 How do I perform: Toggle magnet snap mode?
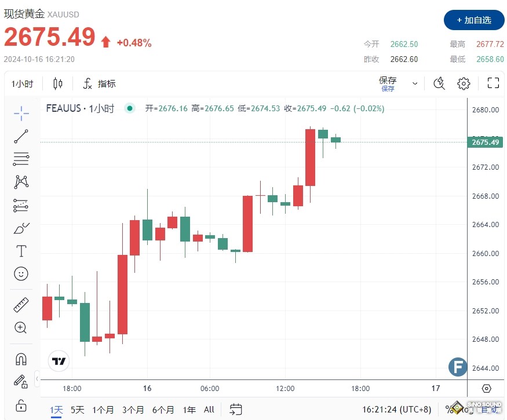(x=21, y=359)
